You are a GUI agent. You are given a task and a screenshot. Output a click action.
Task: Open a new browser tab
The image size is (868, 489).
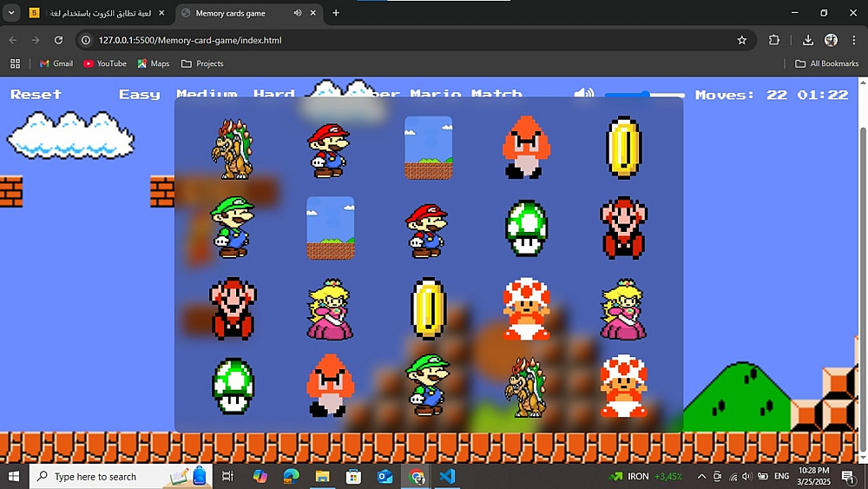pos(336,13)
